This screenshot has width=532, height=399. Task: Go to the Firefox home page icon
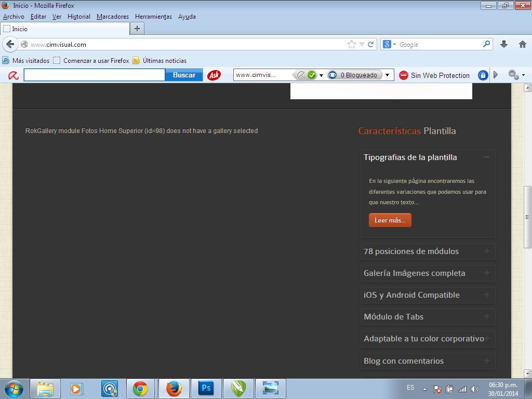[523, 45]
